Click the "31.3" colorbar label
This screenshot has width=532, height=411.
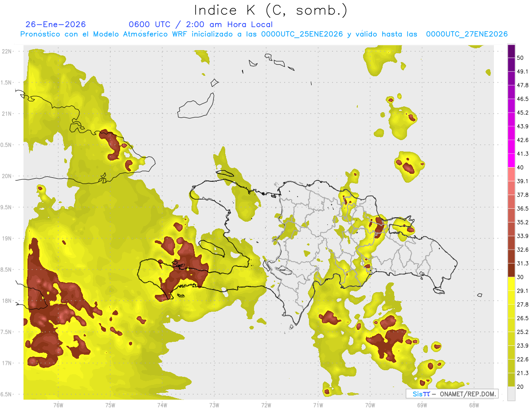pos(523,263)
